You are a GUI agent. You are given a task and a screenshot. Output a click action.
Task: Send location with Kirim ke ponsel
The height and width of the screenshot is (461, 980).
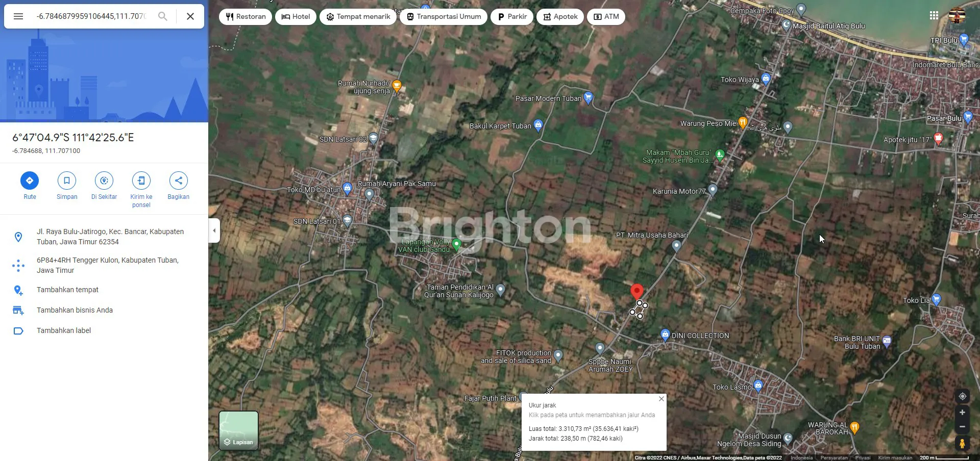141,181
